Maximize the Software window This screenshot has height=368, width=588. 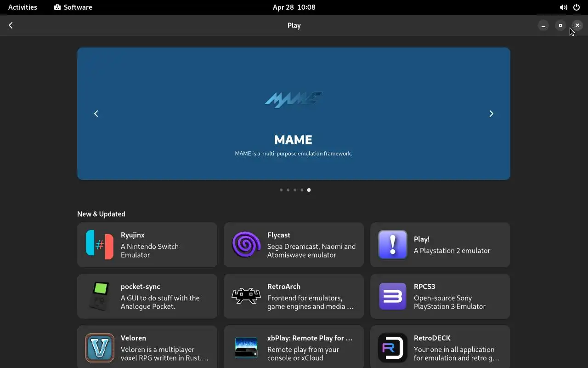(x=560, y=26)
